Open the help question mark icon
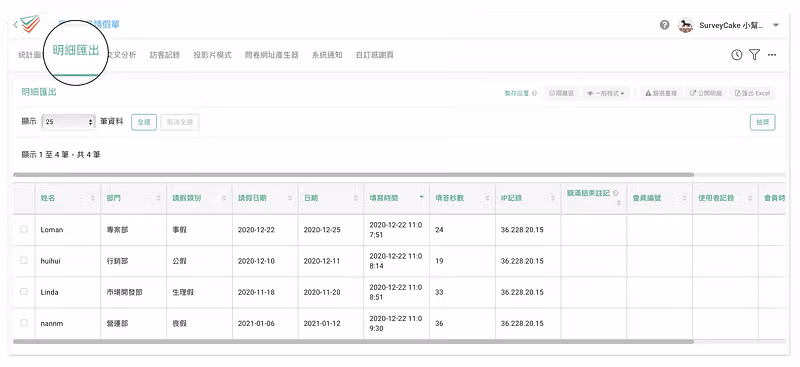This screenshot has width=800, height=367. click(x=664, y=25)
